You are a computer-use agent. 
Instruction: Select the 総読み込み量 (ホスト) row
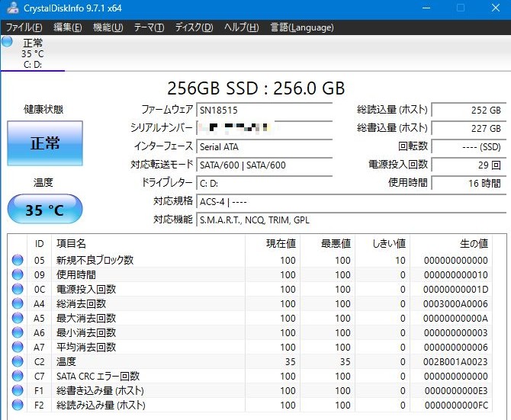click(x=250, y=405)
